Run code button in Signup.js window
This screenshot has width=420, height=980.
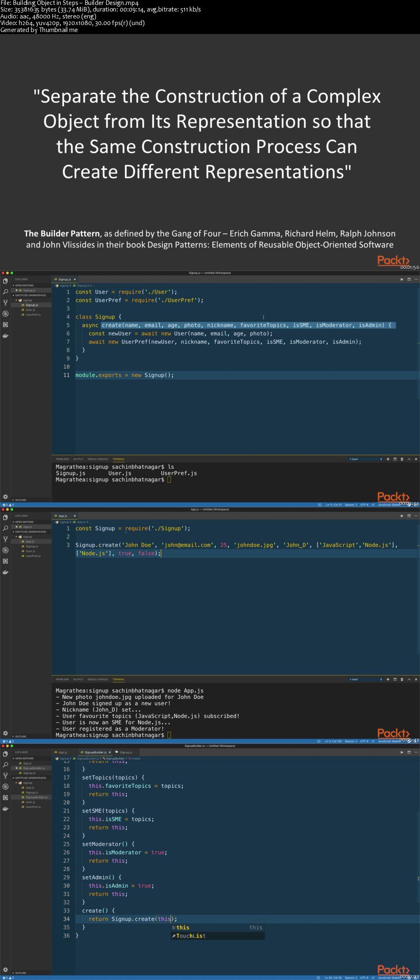click(402, 279)
